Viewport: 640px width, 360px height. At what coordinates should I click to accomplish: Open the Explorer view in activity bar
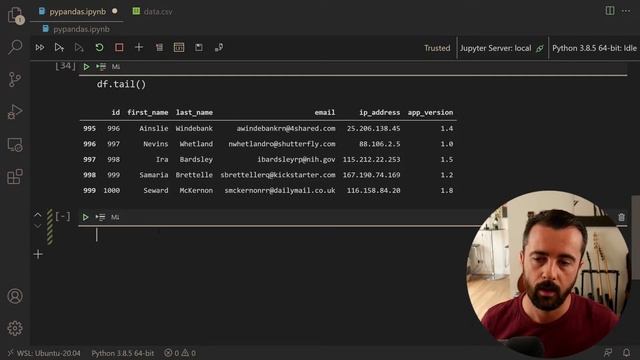pyautogui.click(x=15, y=16)
